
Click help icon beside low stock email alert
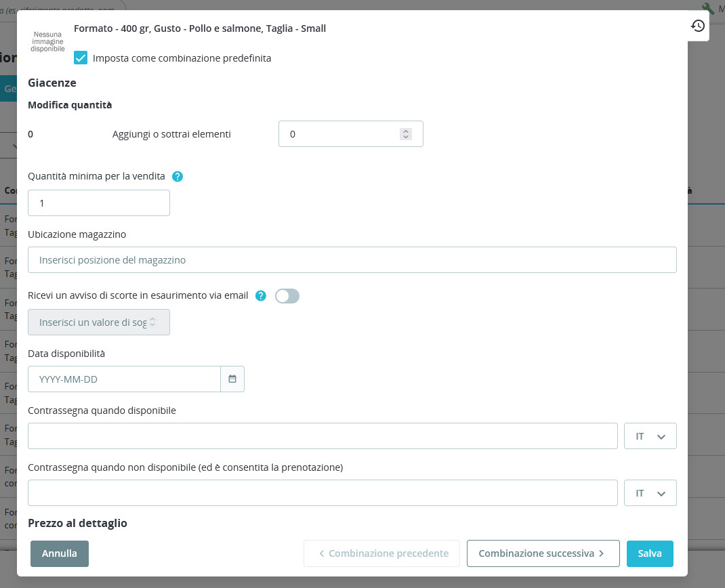[261, 296]
